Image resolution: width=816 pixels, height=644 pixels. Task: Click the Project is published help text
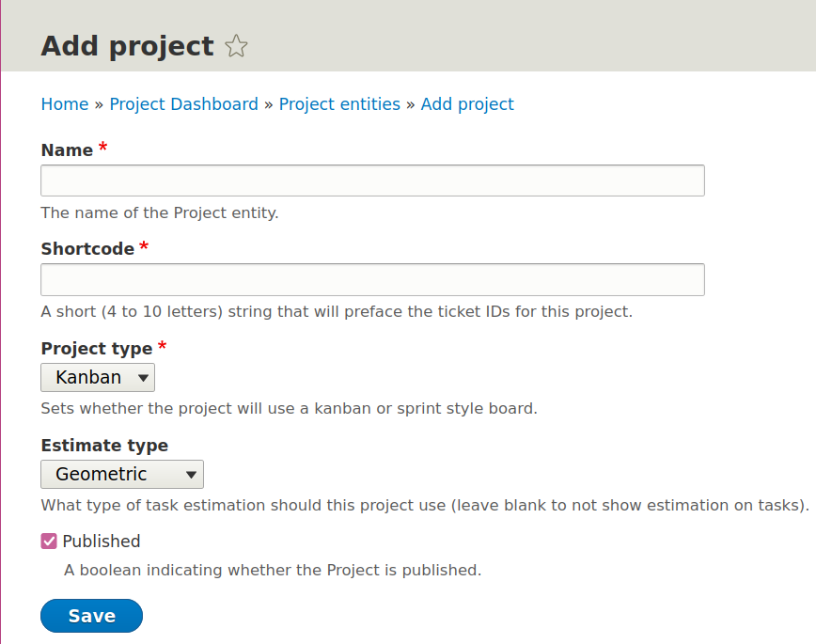(x=272, y=570)
